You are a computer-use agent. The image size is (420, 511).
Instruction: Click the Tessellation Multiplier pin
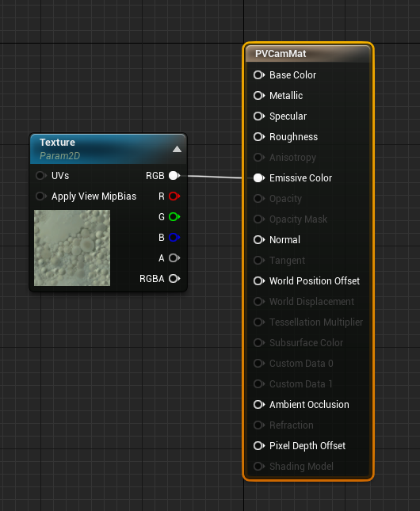259,322
